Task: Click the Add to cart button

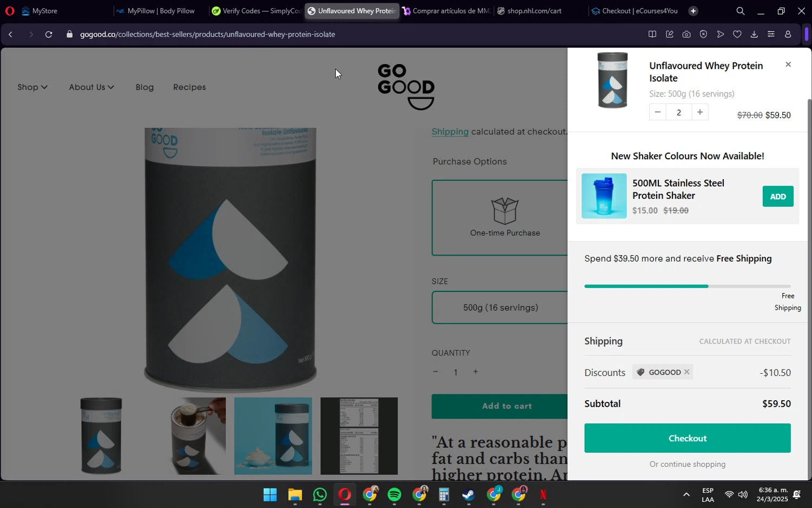Action: (x=500, y=406)
